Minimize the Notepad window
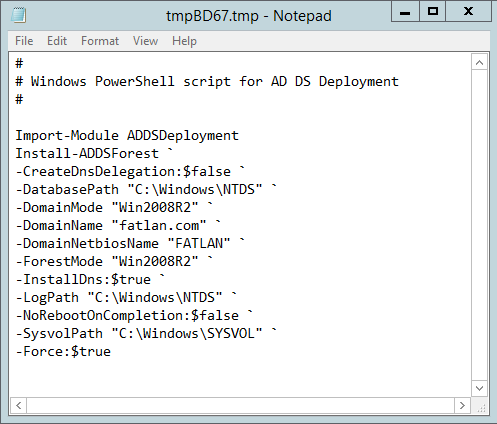 [x=405, y=12]
